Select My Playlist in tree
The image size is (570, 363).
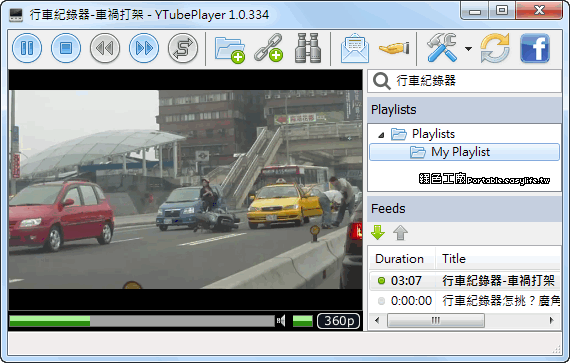(x=464, y=152)
